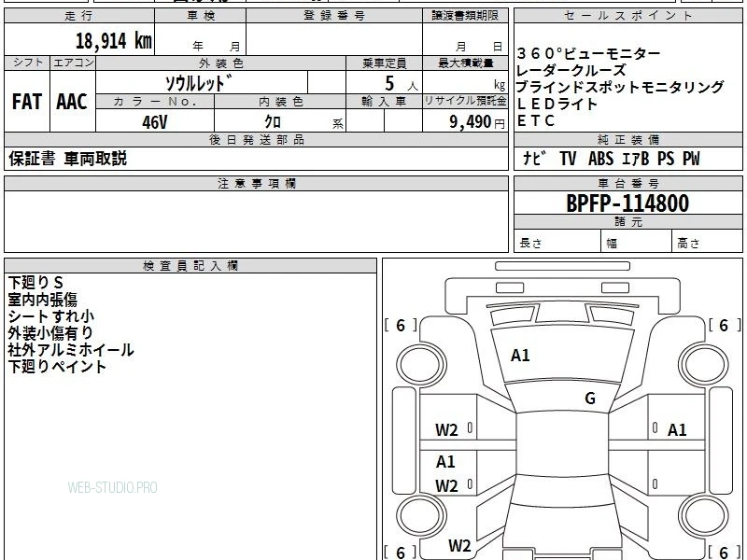Click the rear-right tire on diagram
747x560 pixels.
[x=704, y=516]
